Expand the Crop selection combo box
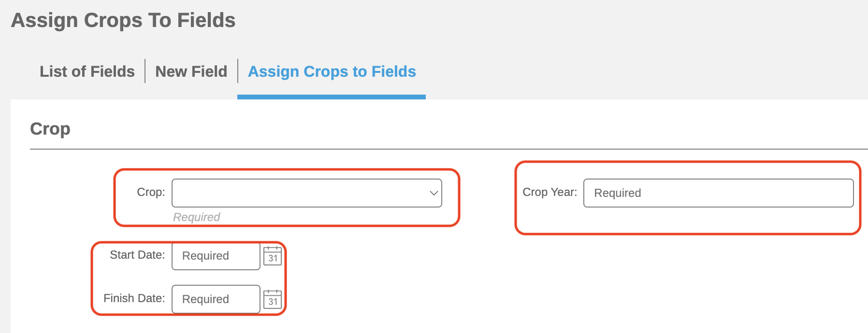 click(x=306, y=193)
